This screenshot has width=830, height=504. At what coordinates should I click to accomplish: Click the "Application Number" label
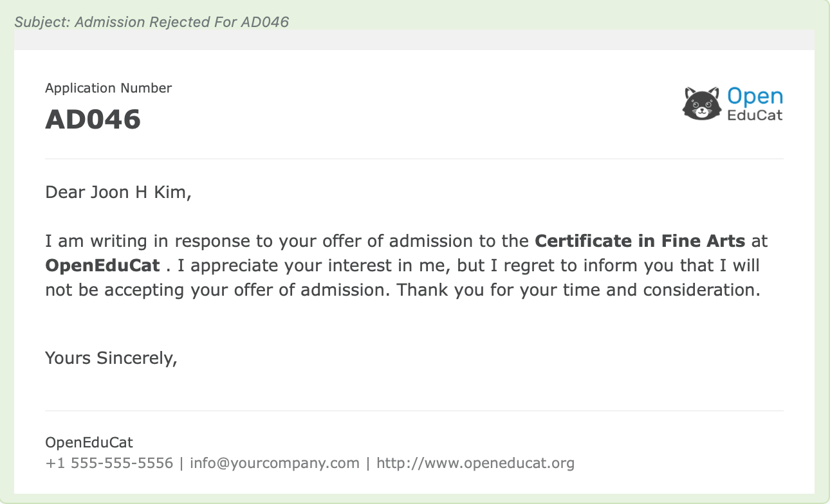(108, 88)
